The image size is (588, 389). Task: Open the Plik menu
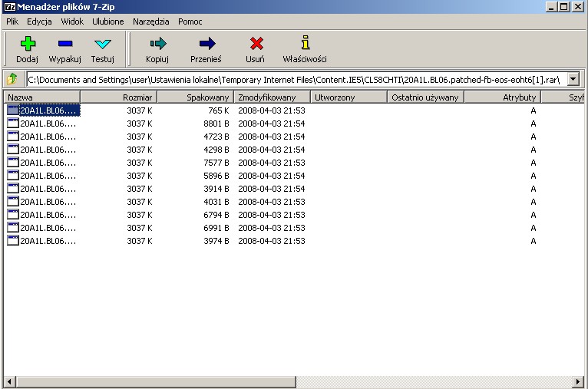tap(12, 21)
